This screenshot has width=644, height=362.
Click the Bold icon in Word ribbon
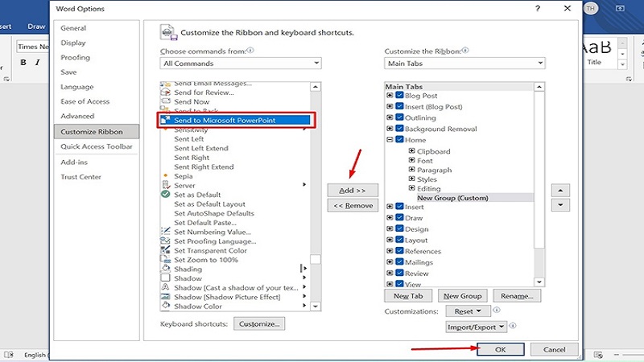point(23,63)
